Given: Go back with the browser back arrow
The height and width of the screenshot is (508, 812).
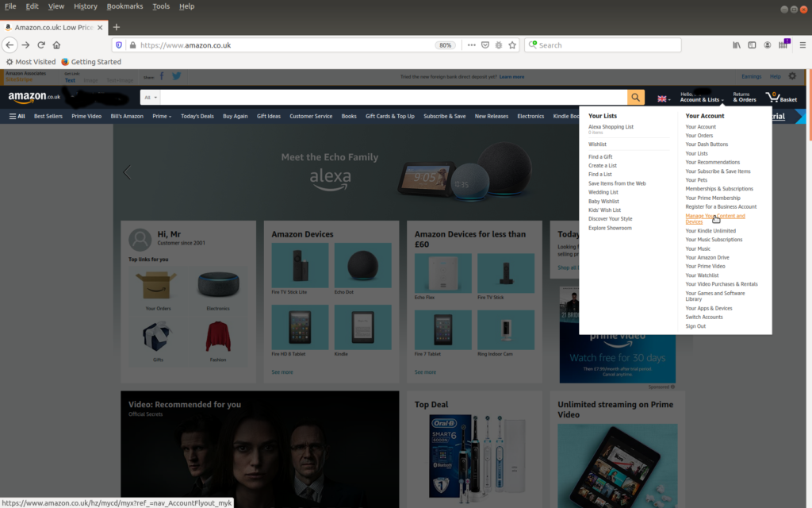Looking at the screenshot, I should [10, 45].
